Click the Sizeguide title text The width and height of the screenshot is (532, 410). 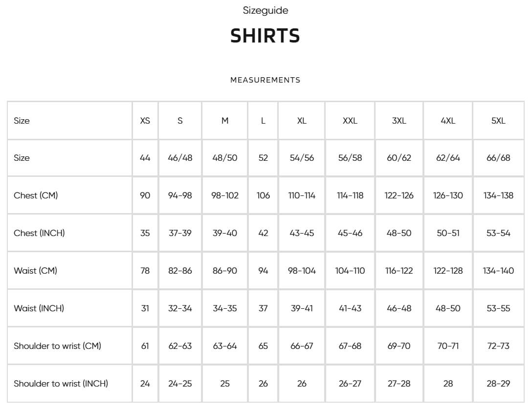point(266,11)
